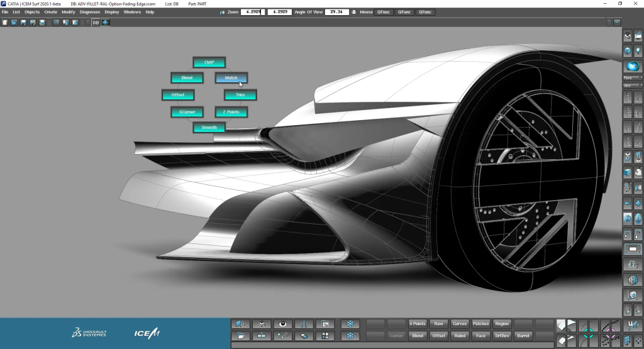
Task: Open the Modify menu
Action: [68, 12]
